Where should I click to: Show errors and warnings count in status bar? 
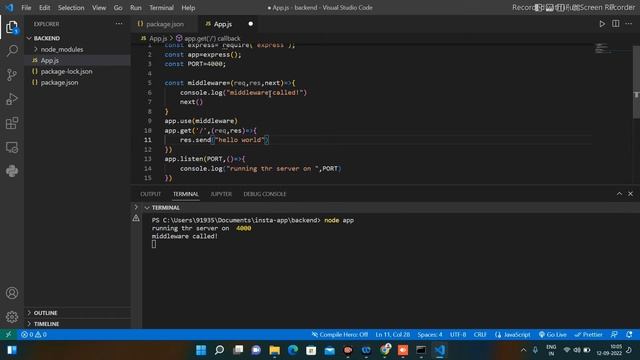[x=34, y=334]
